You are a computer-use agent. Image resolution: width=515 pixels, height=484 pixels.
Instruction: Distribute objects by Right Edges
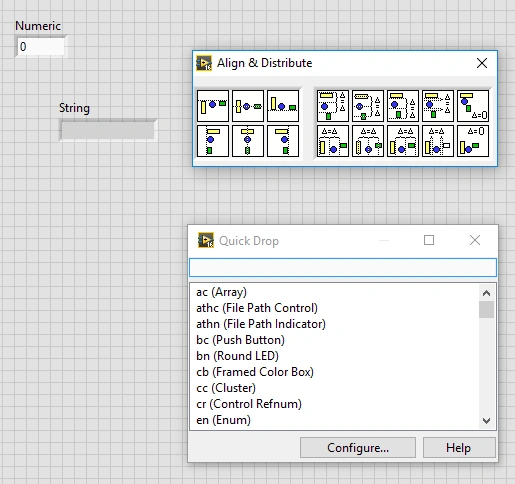tap(403, 141)
